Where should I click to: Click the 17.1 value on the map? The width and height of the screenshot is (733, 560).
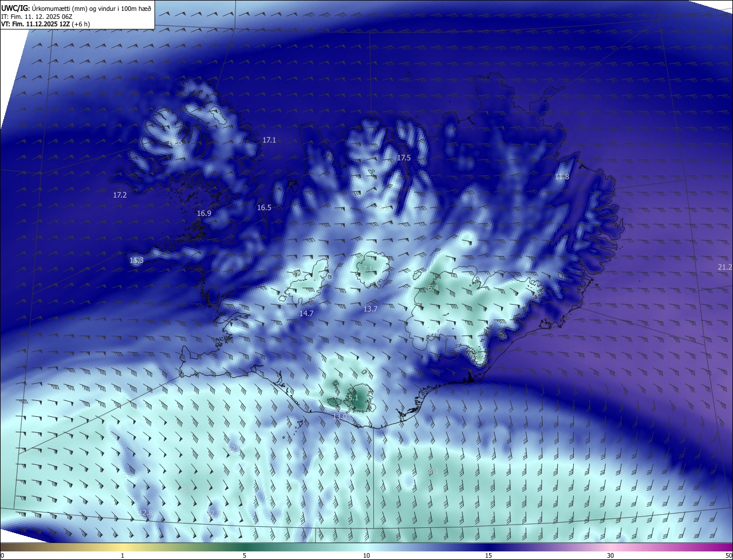click(269, 140)
